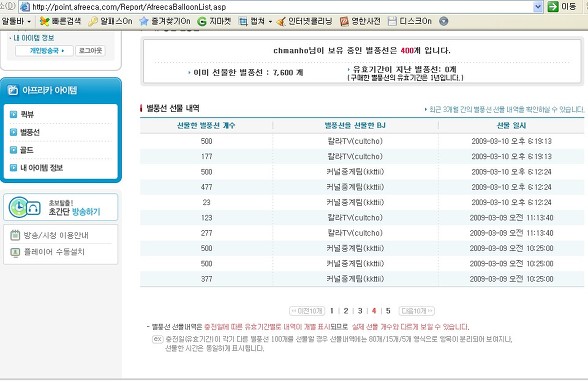Go to page 2 of gift history
Viewport: 588px width, 382px height.
[x=346, y=311]
